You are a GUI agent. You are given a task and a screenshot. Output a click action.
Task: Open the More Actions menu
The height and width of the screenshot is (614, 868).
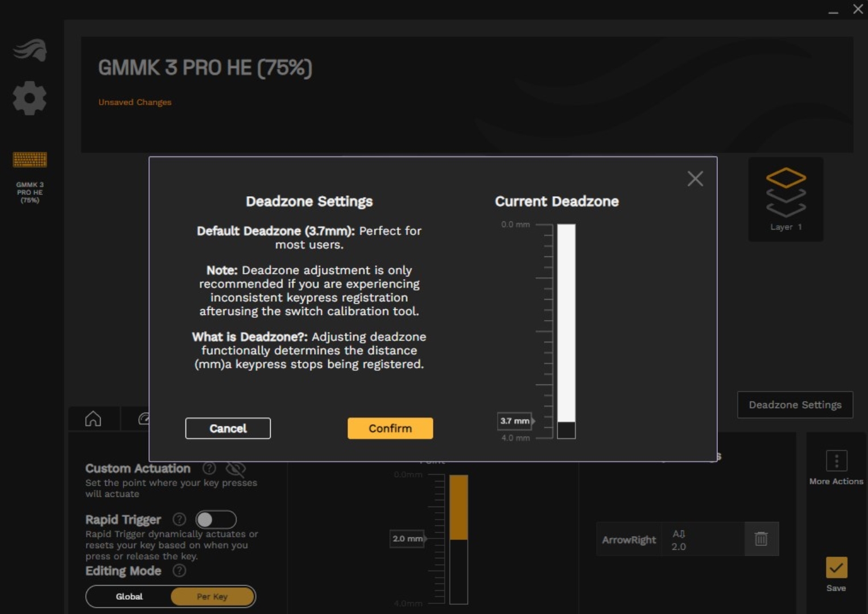click(x=836, y=461)
